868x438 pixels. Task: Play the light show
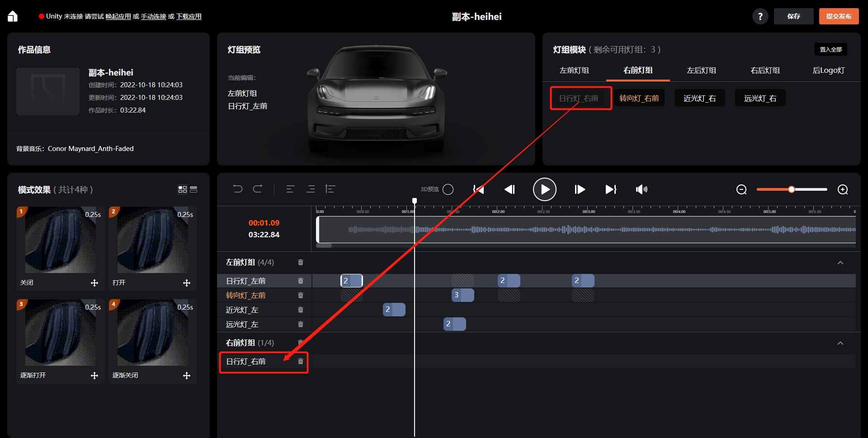coord(545,189)
